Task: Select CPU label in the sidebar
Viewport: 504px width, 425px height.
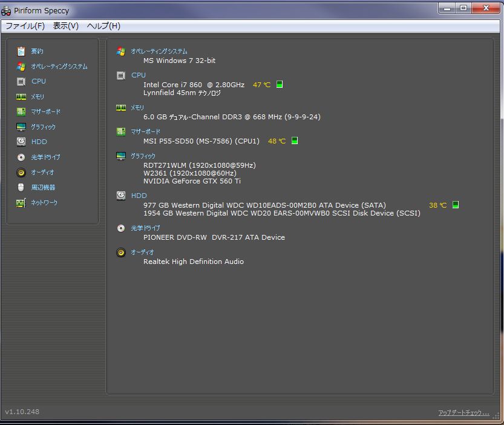Action: coord(39,81)
